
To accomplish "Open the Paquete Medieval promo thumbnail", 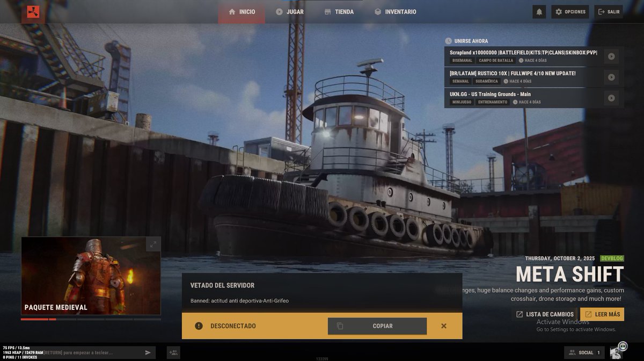I will tap(91, 276).
